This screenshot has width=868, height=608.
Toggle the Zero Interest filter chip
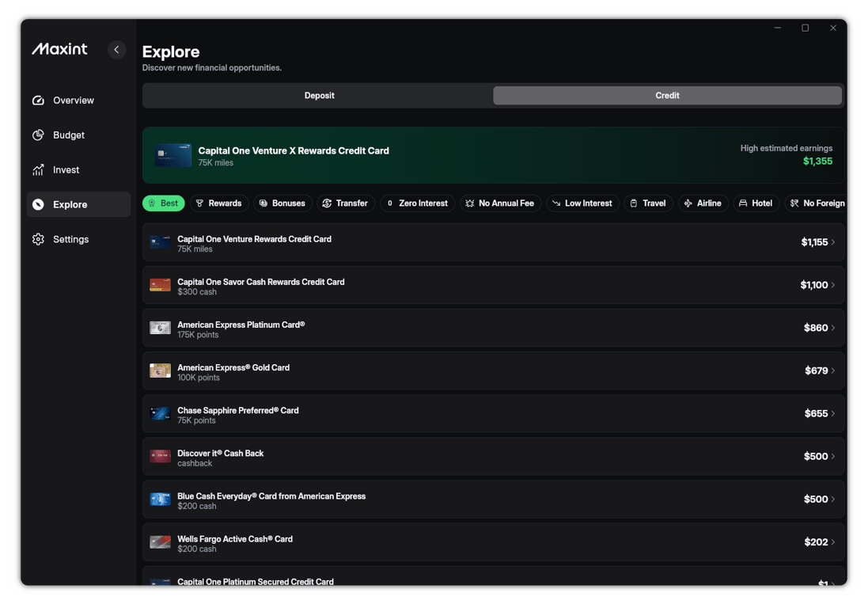(418, 203)
